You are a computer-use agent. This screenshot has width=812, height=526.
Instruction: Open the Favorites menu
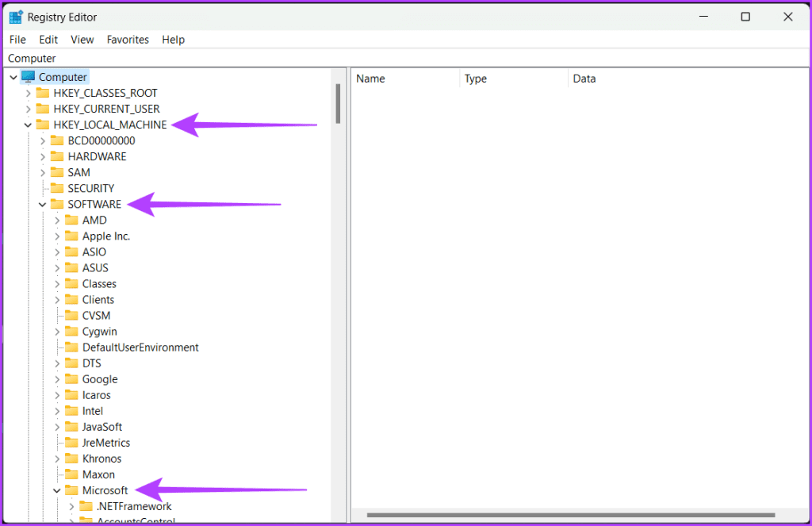pos(128,40)
